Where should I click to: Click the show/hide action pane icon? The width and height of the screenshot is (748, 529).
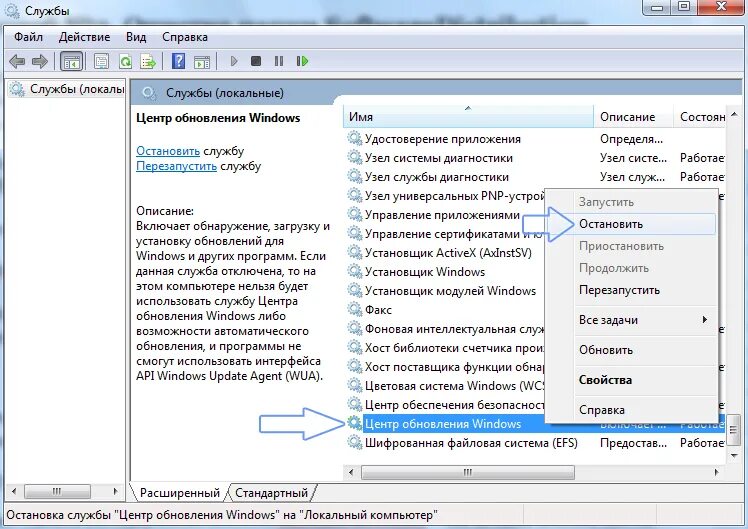(x=202, y=61)
